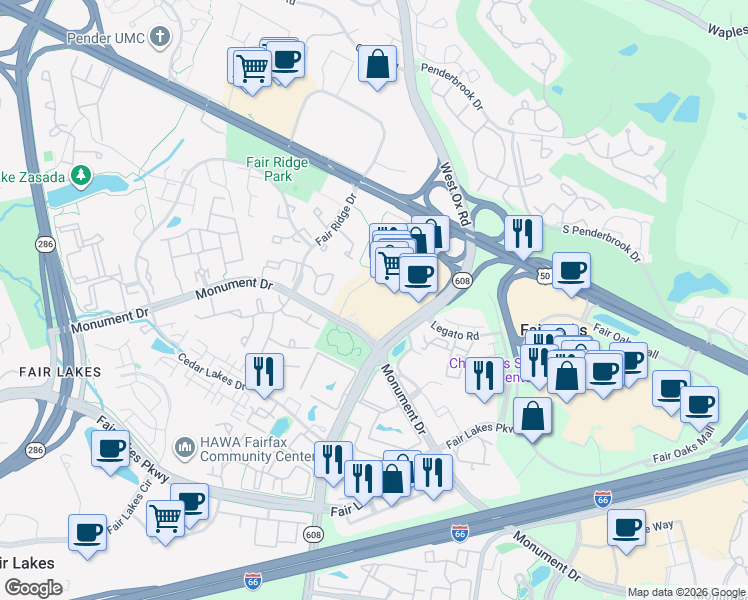Click the 'Fair Ridge Dr' road label
The height and width of the screenshot is (600, 748).
pyautogui.click(x=336, y=220)
